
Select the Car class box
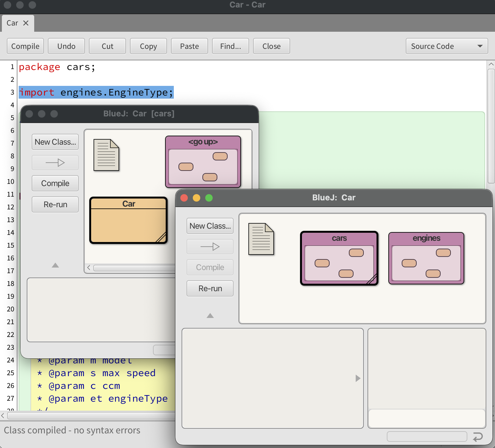tap(128, 220)
